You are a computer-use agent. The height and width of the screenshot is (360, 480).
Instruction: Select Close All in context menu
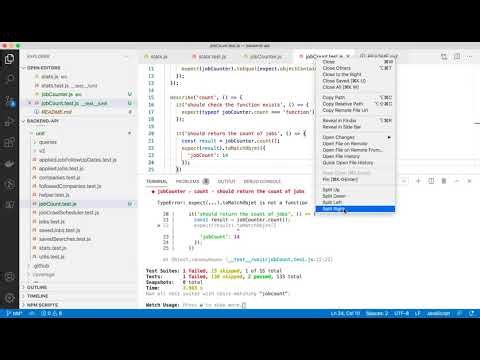[x=355, y=87]
